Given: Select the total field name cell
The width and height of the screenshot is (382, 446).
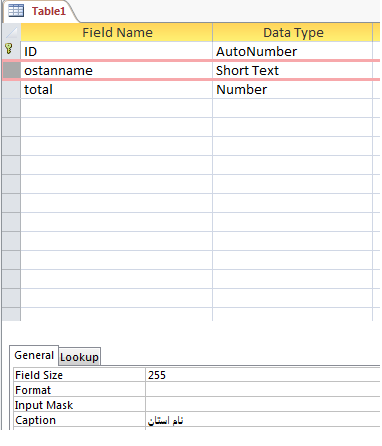Looking at the screenshot, I should 117,89.
